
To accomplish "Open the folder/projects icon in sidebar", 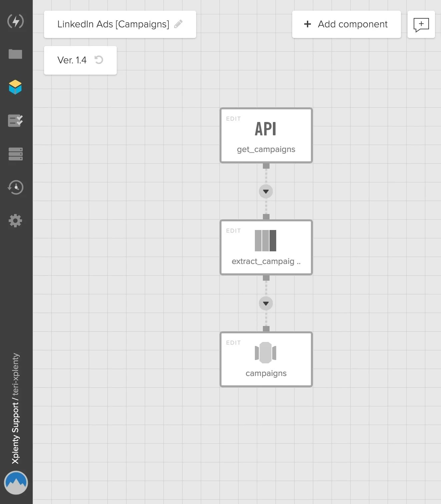I will (15, 54).
